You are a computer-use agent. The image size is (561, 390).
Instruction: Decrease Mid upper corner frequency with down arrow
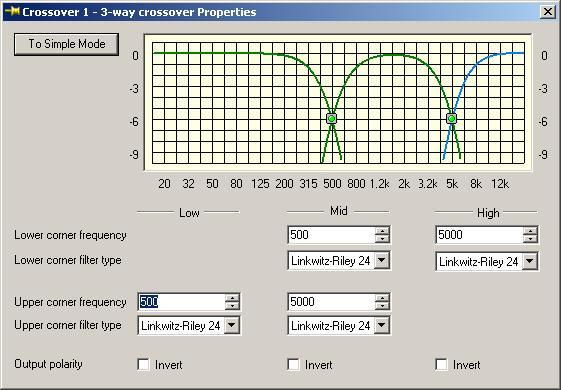coord(382,306)
